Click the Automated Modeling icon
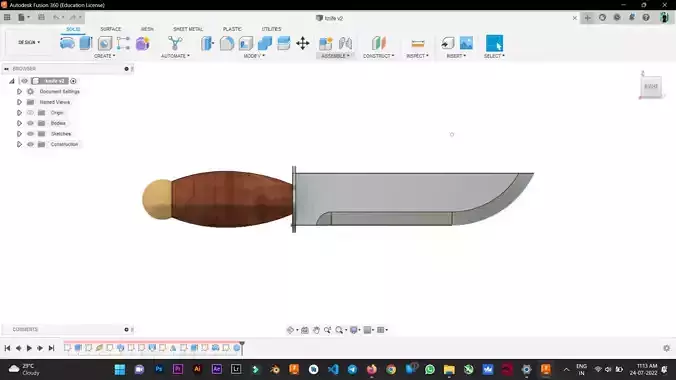This screenshot has height=380, width=676. tap(175, 43)
